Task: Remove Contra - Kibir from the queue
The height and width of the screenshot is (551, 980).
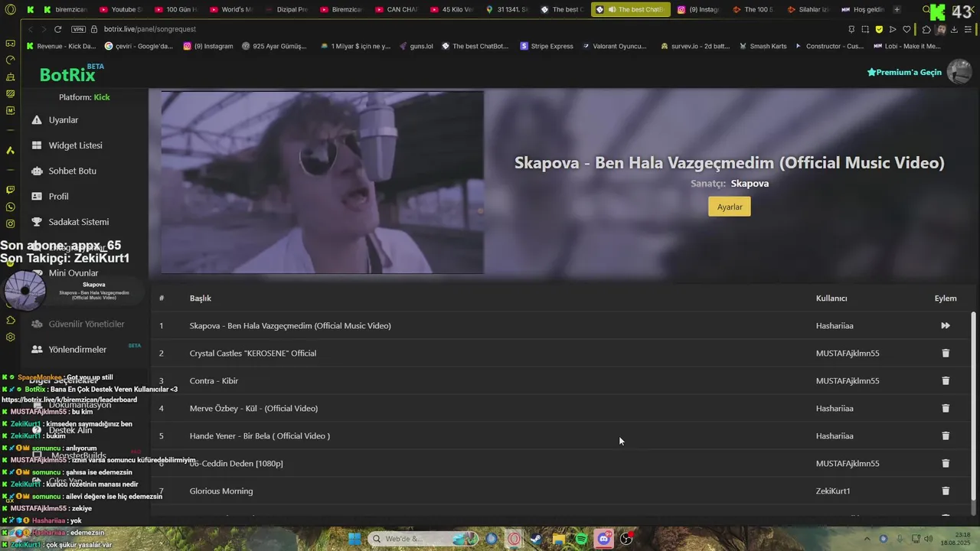Action: pos(945,380)
